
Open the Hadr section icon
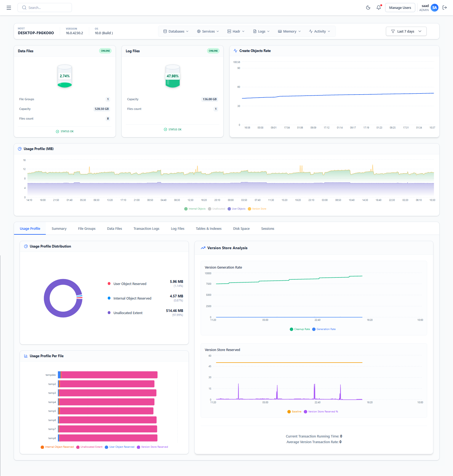(x=229, y=31)
